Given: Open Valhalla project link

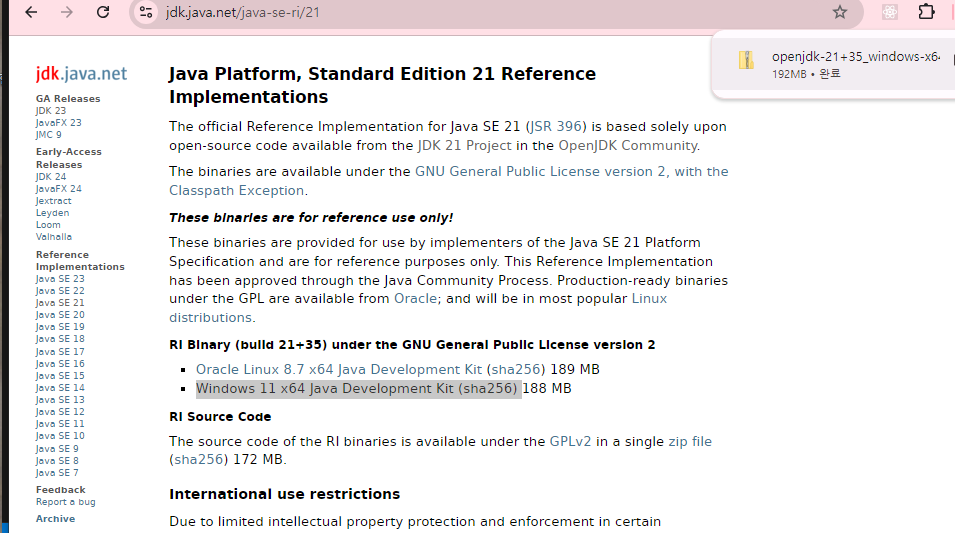Looking at the screenshot, I should 54,237.
